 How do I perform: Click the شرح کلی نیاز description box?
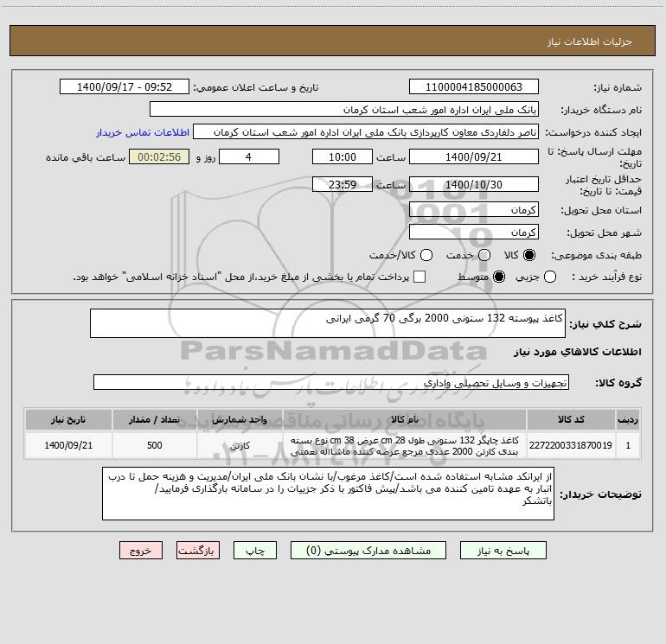click(x=328, y=323)
